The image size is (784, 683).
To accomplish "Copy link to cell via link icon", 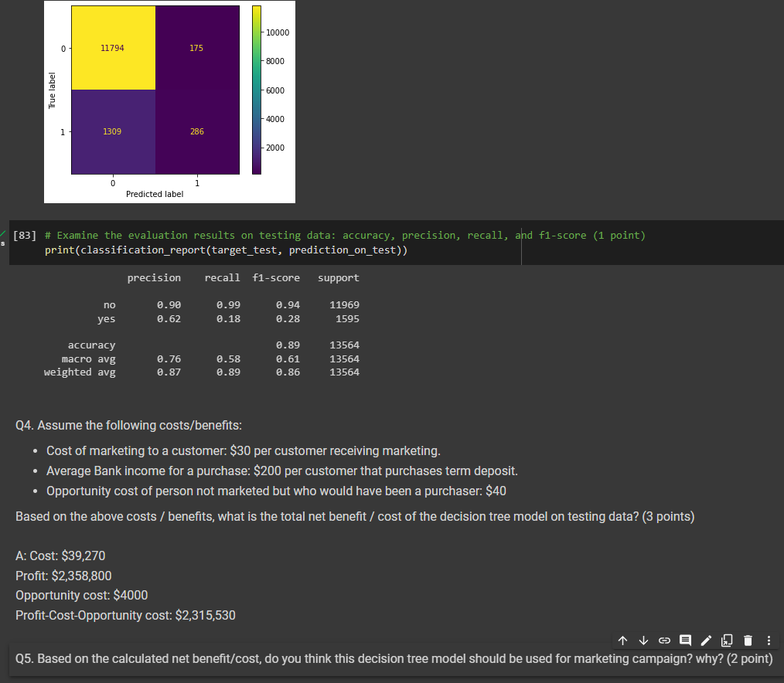I will coord(664,640).
